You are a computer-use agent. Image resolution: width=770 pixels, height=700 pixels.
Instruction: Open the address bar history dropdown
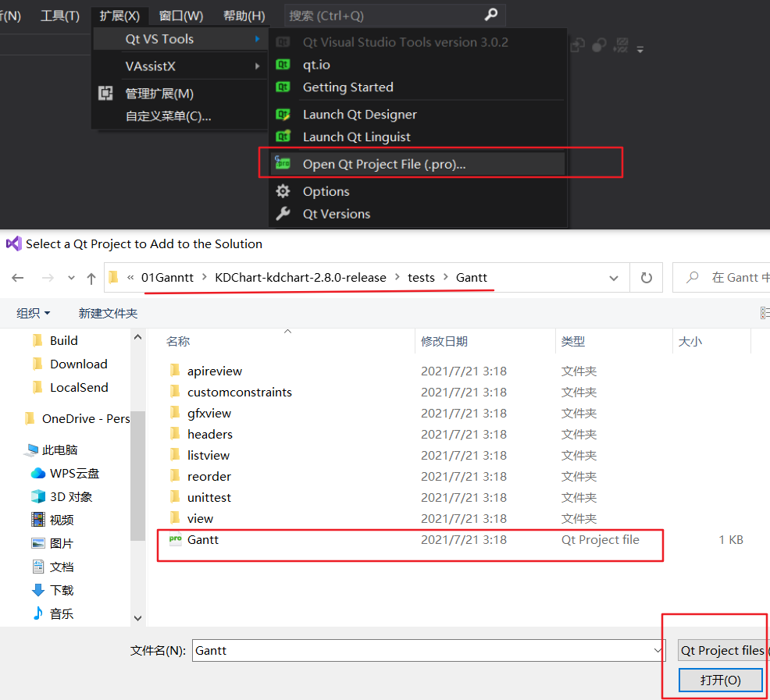coord(613,278)
